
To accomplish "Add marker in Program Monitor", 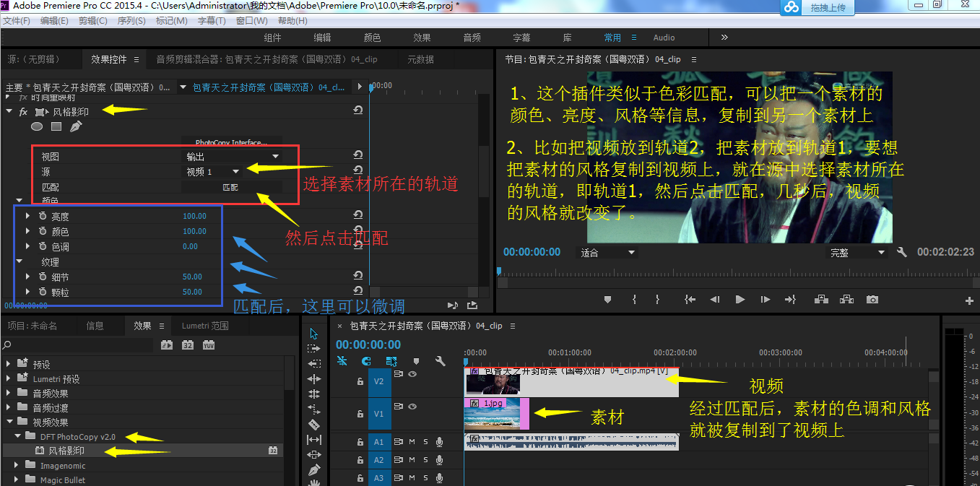I will pos(607,300).
